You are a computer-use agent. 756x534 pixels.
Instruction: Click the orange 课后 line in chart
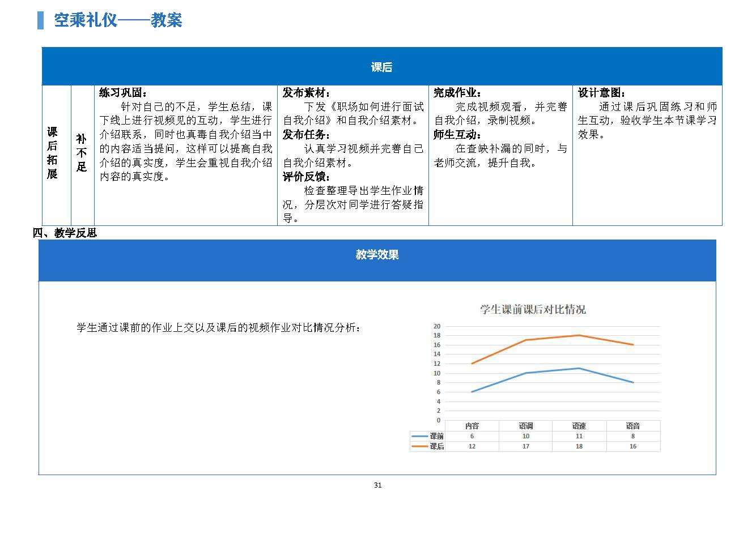point(553,338)
